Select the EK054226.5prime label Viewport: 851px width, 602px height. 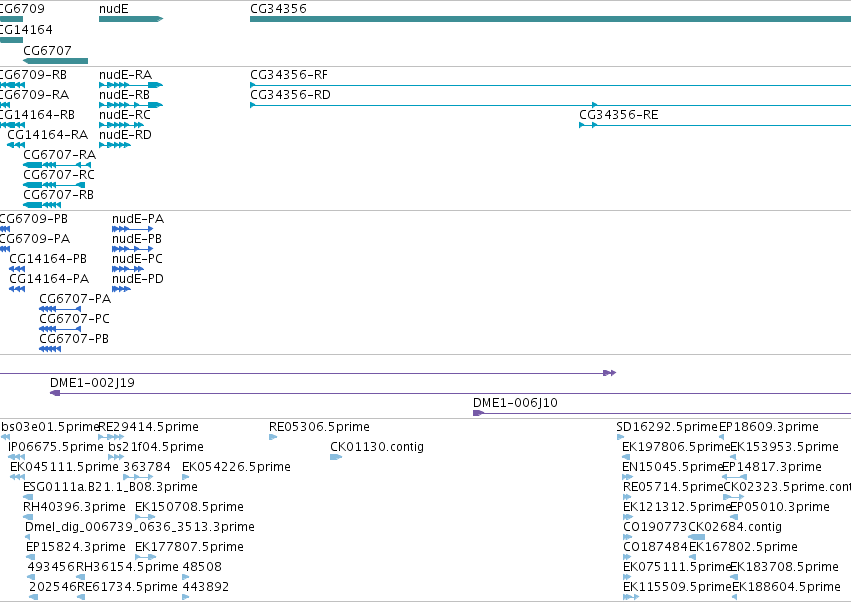click(x=236, y=467)
